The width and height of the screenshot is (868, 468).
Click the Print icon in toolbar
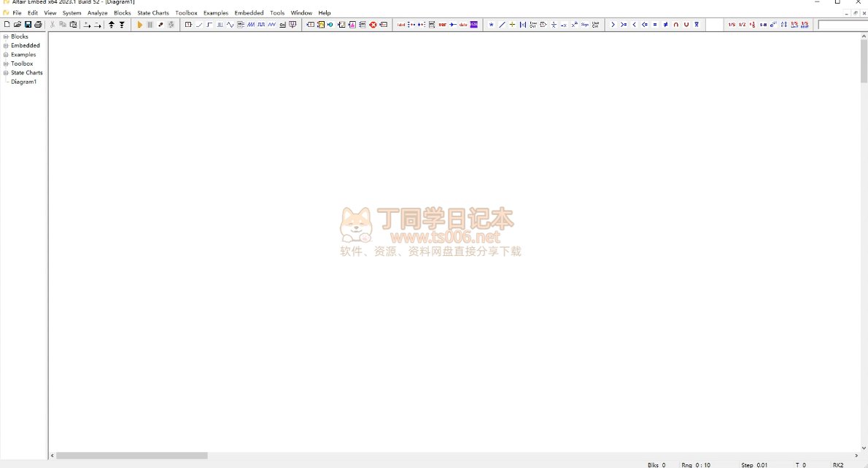38,25
